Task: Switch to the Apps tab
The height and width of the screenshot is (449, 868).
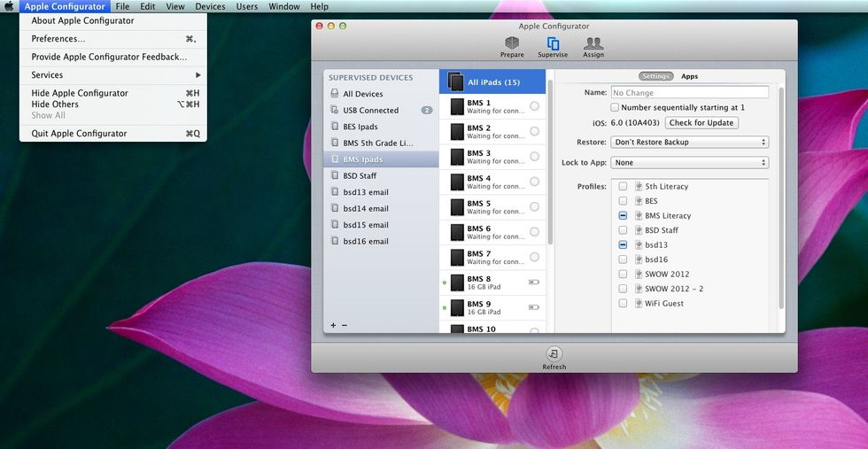Action: click(x=689, y=76)
